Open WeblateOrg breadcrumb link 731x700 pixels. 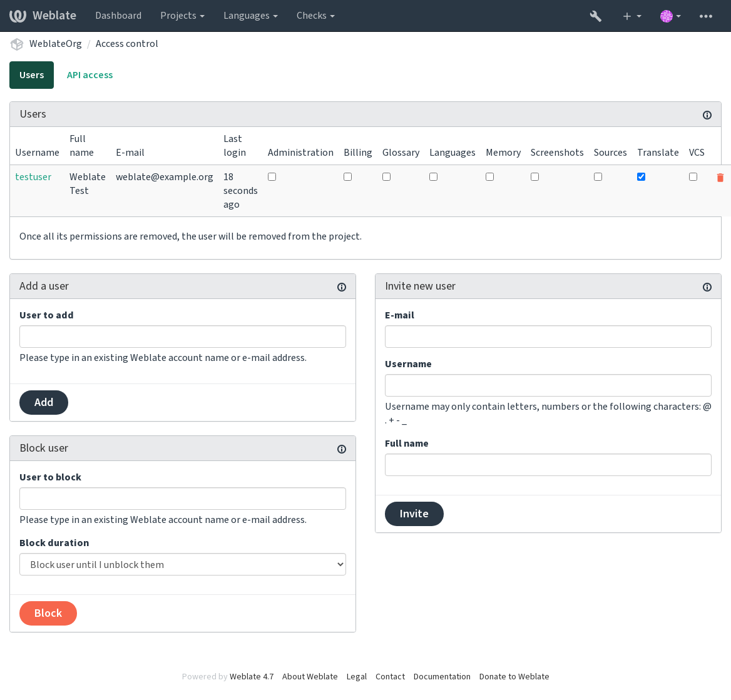pos(56,44)
